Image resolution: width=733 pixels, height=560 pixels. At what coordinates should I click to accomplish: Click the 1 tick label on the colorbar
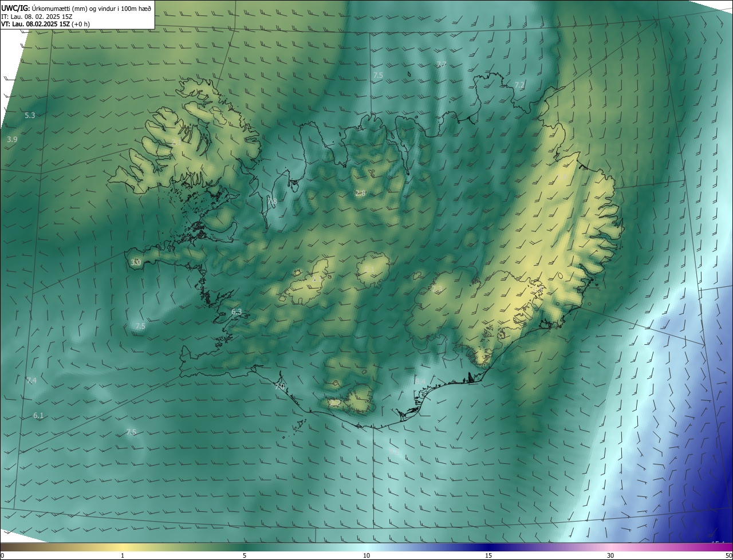click(123, 555)
